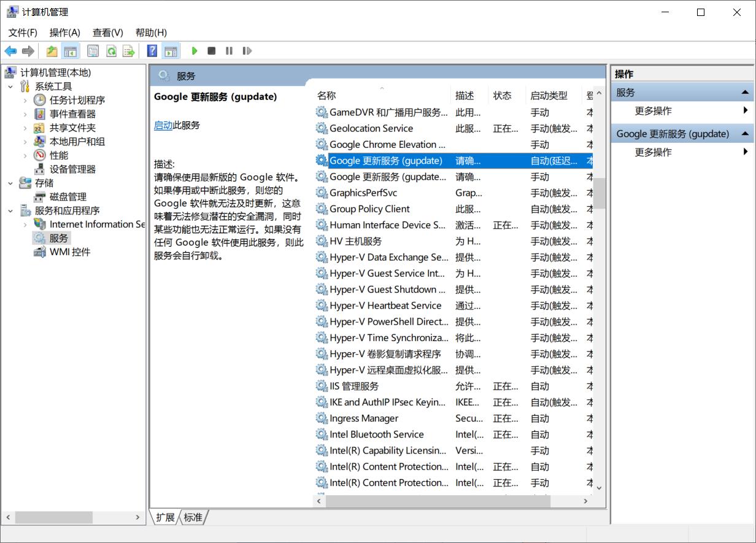
Task: Click the back arrow toolbar button
Action: point(10,51)
